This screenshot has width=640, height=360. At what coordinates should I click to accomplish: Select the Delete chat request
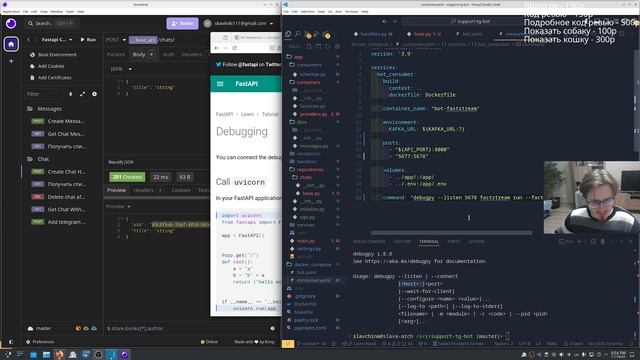pyautogui.click(x=59, y=197)
